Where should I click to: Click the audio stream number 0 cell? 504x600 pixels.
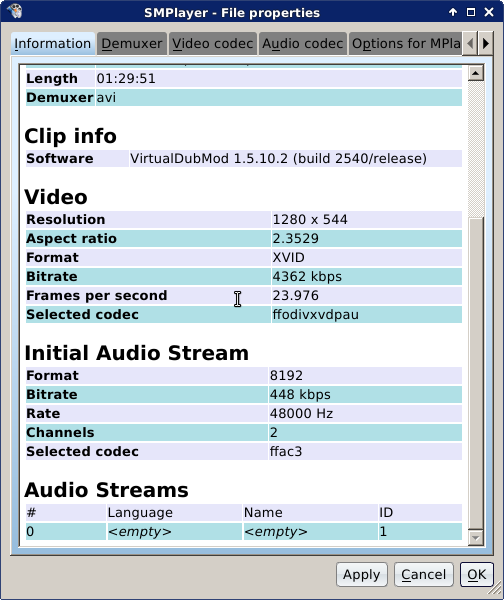point(65,532)
